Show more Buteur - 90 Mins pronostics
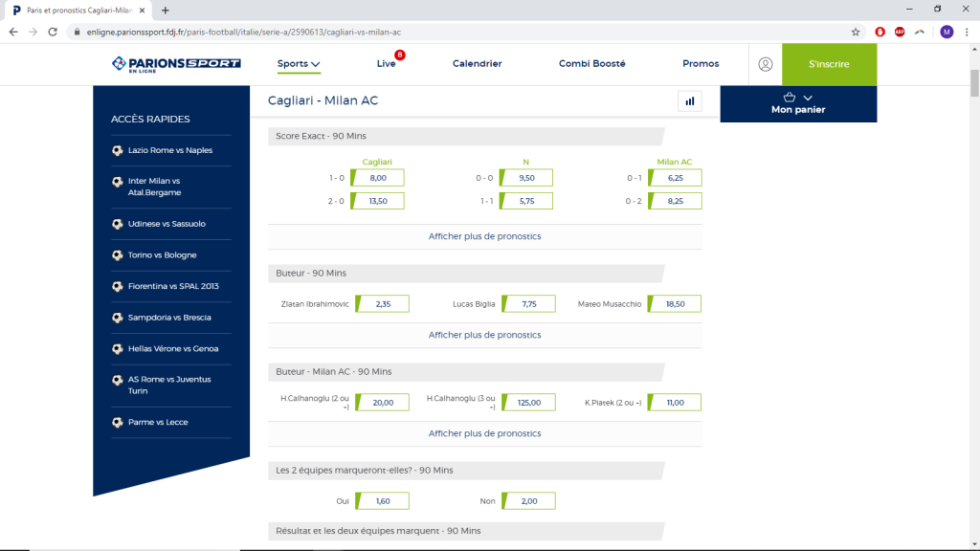 (484, 335)
